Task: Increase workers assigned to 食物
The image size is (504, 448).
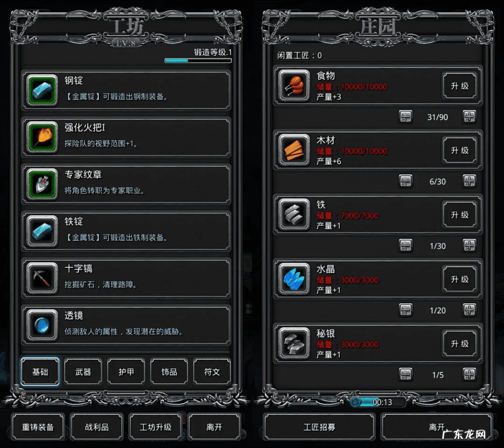Action: point(469,116)
